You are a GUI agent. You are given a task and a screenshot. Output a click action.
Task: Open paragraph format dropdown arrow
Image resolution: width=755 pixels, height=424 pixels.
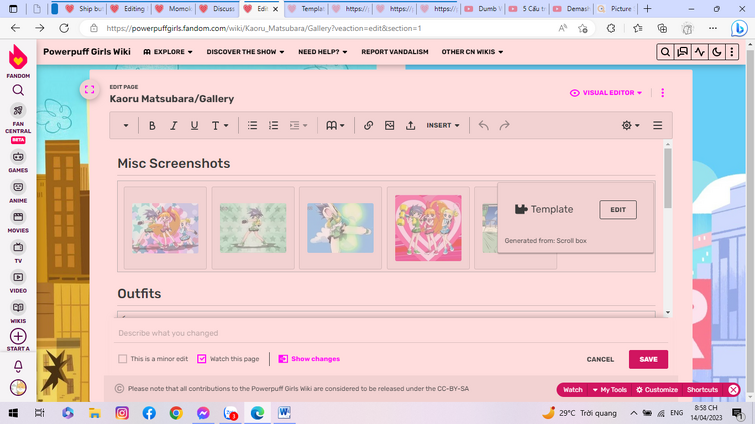(126, 126)
